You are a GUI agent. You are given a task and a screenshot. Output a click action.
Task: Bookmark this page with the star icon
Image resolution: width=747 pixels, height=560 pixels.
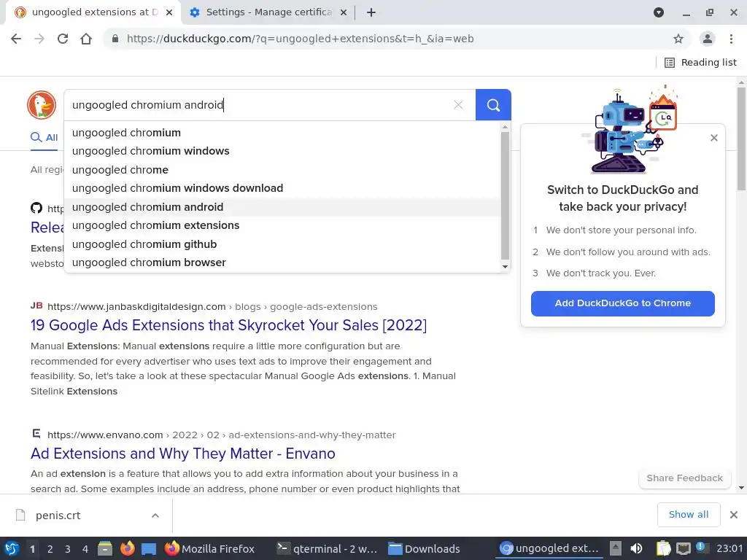click(x=678, y=39)
